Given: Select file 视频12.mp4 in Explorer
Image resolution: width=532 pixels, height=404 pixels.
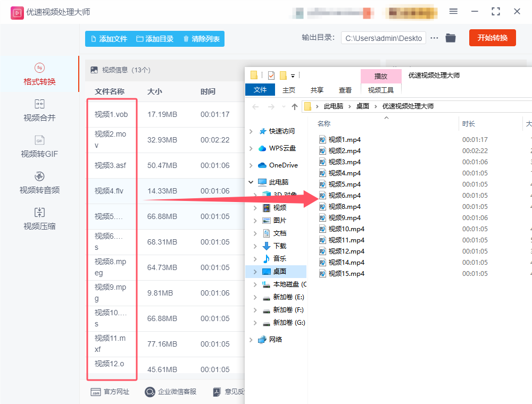Looking at the screenshot, I should pos(346,251).
